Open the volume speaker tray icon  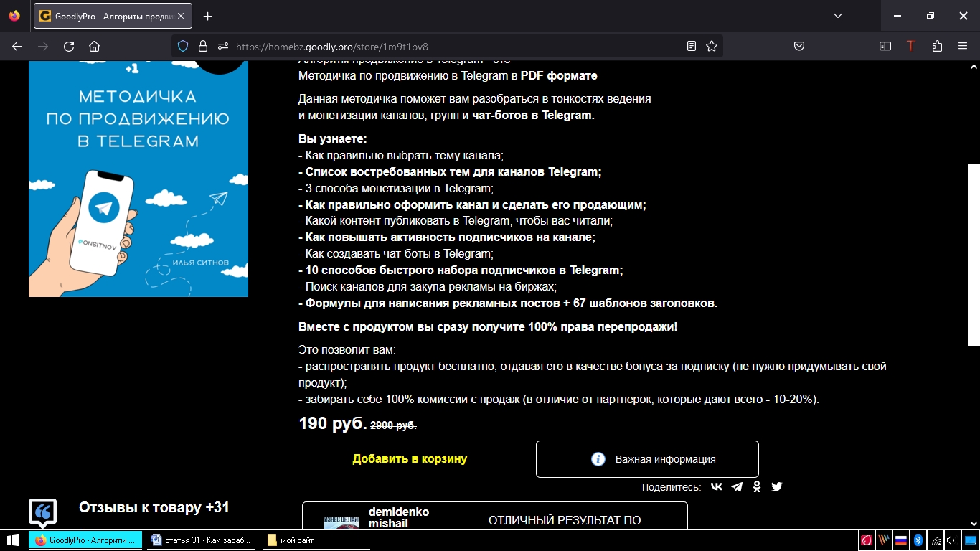click(951, 540)
